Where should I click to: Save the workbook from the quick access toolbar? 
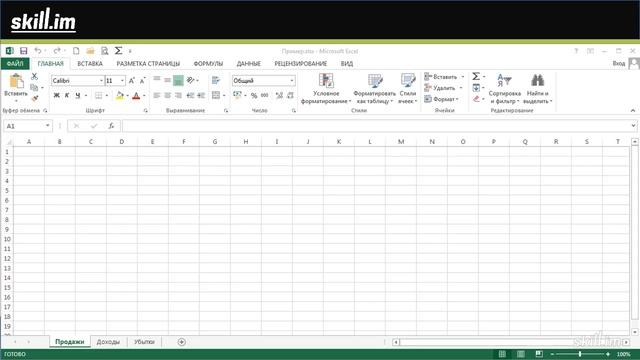(23, 51)
